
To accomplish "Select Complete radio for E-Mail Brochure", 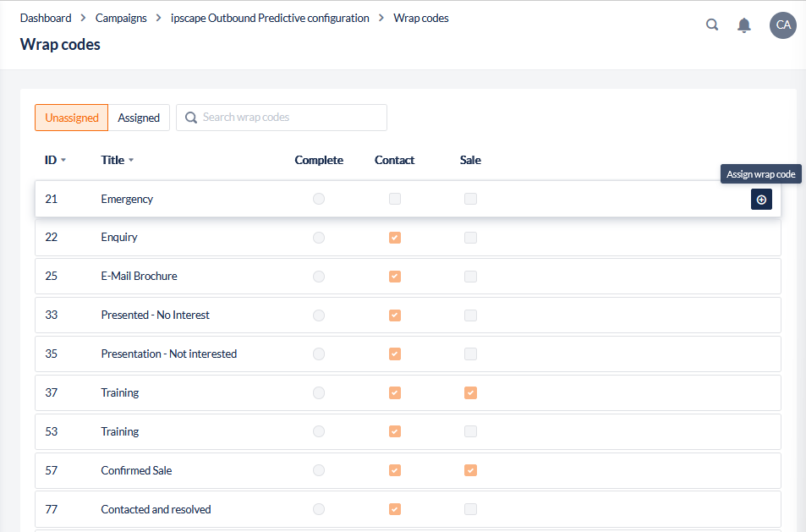I will (319, 277).
